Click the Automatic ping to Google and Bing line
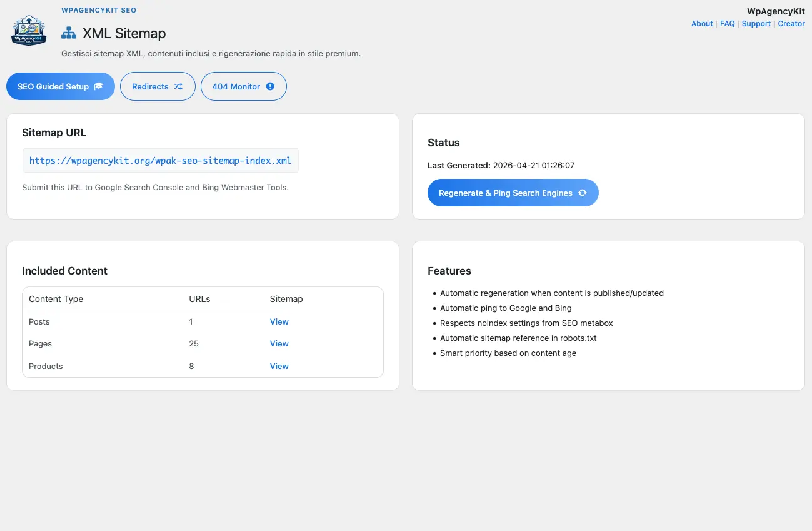The image size is (812, 531). pos(506,308)
